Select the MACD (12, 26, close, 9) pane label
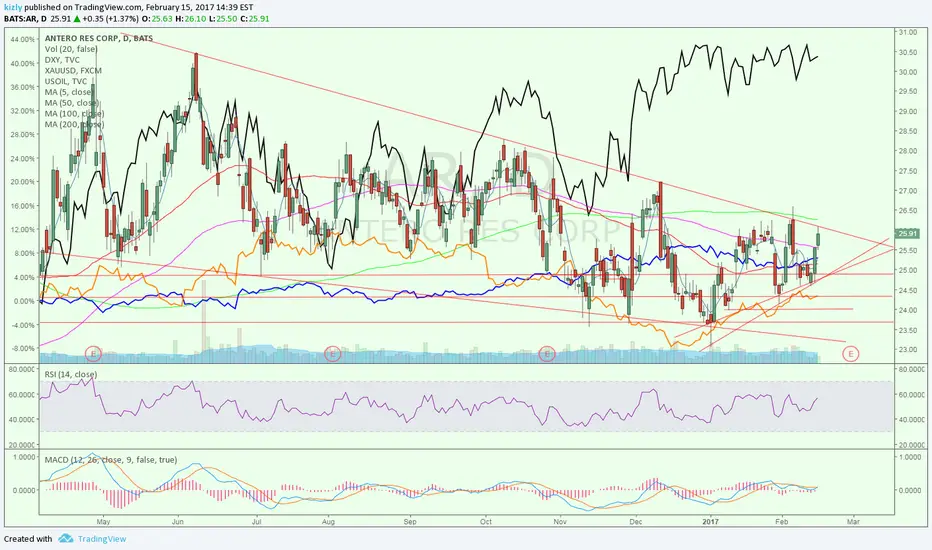This screenshot has height=550, width=932. tap(111, 460)
